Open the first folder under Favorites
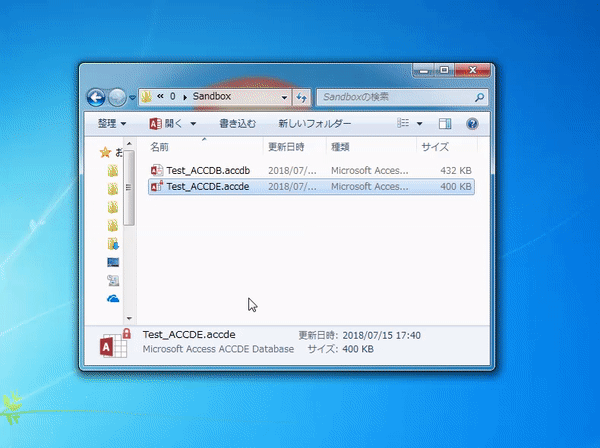The width and height of the screenshot is (600, 448). pos(112,171)
